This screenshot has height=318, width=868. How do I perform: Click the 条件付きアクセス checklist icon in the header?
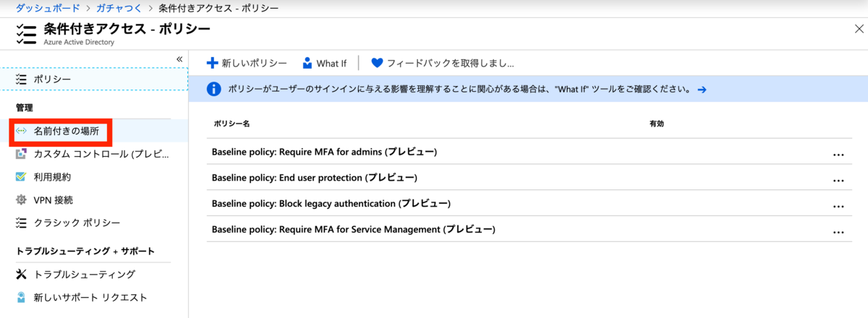25,35
